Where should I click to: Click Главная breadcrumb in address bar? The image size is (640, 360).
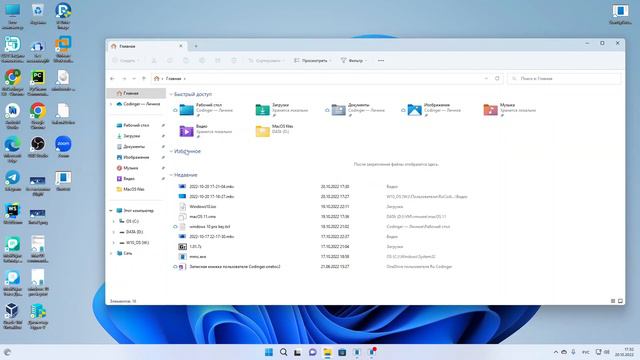click(x=173, y=78)
